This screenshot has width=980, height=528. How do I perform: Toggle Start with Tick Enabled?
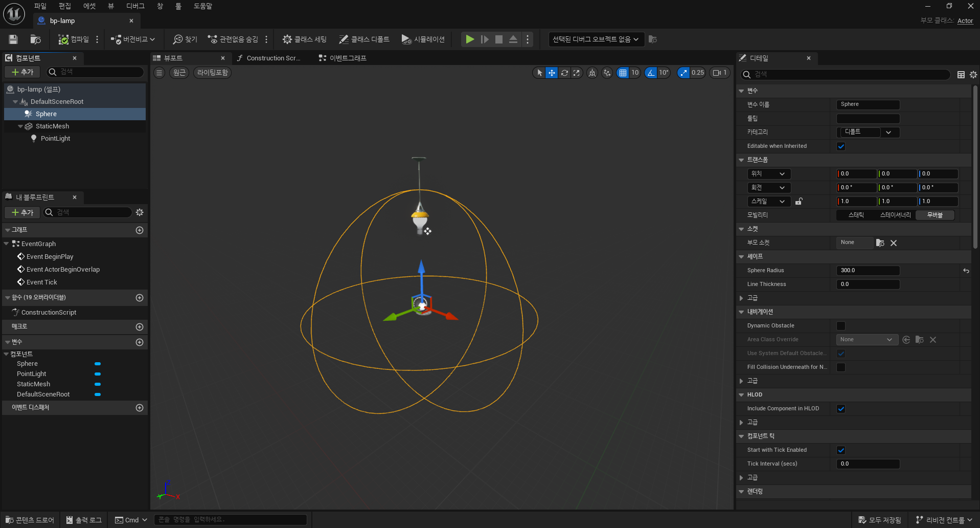coord(841,450)
